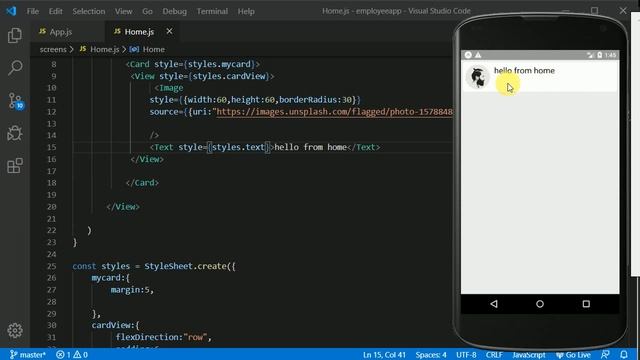Tap the Android recent apps button
Screen dimensions: 640x360
586,304
